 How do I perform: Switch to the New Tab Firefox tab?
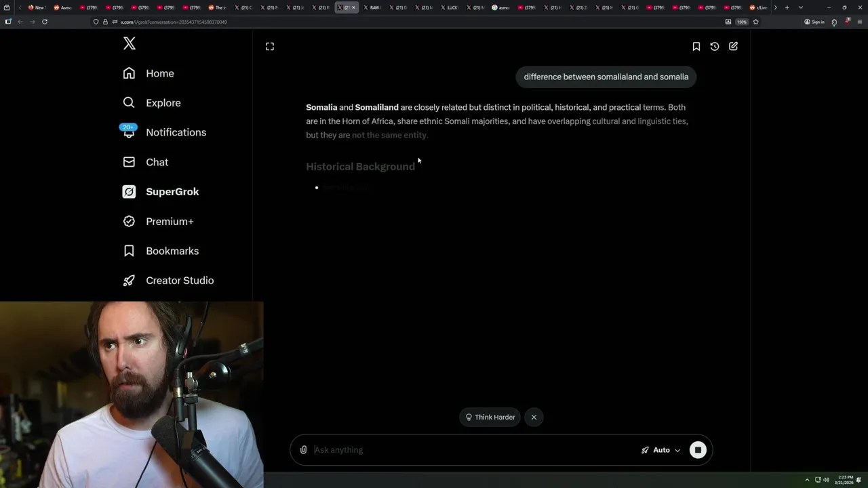[36, 7]
